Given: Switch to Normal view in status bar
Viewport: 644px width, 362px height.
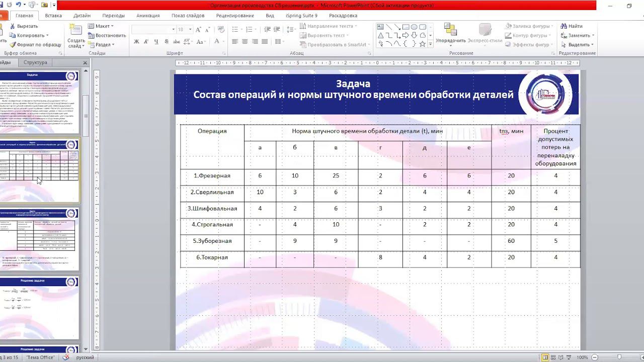Looking at the screenshot, I should (x=545, y=357).
